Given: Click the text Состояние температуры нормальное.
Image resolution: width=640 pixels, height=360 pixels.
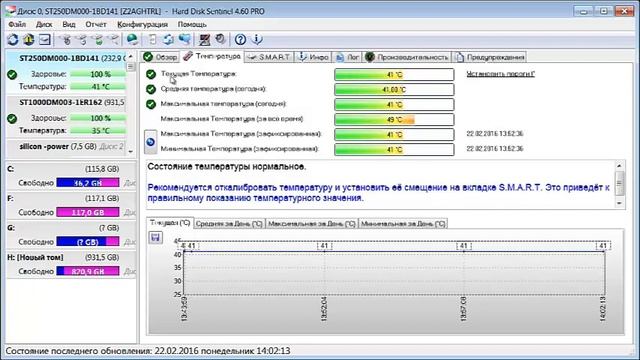Looking at the screenshot, I should 227,167.
